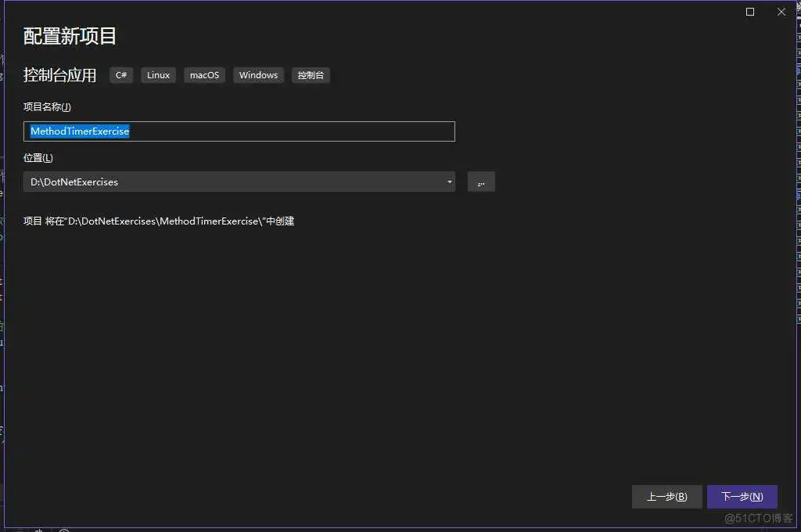
Task: Click the 位置(L) label
Action: point(38,158)
